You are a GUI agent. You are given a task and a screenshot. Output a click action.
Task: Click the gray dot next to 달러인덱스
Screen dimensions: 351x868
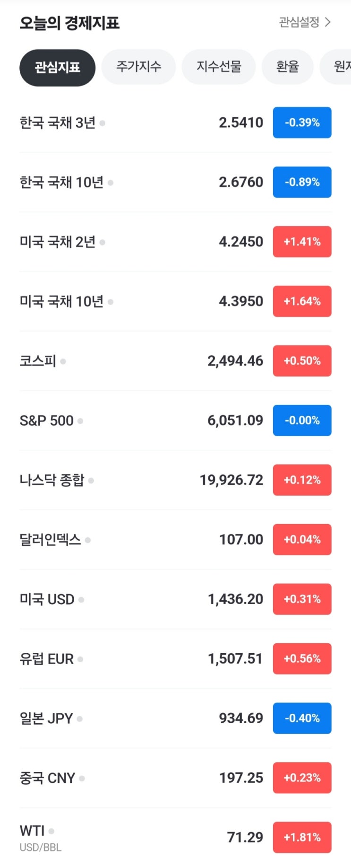coord(88,540)
